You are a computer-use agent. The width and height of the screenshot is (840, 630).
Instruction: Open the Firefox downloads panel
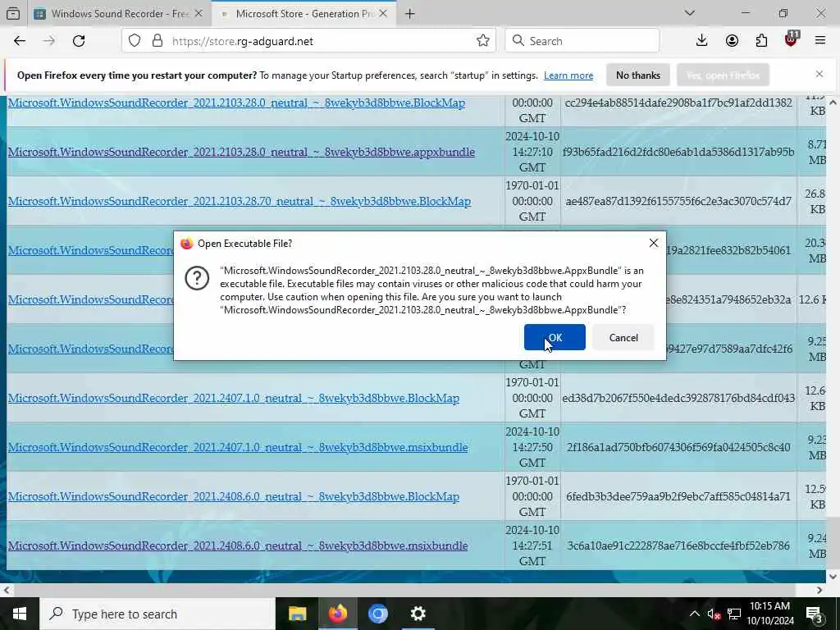point(701,41)
